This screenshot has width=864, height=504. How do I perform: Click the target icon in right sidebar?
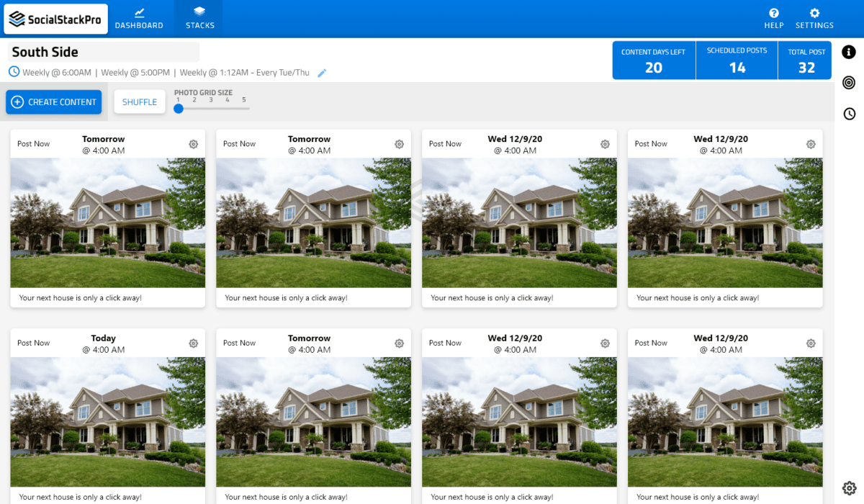[x=850, y=83]
